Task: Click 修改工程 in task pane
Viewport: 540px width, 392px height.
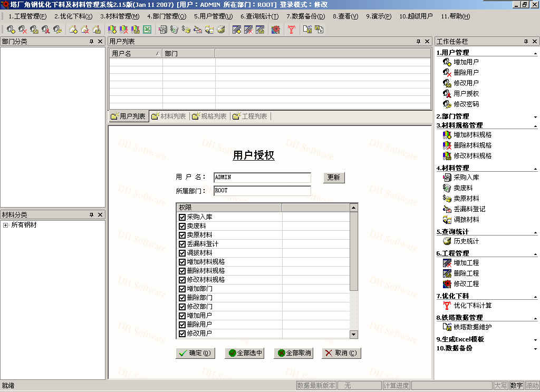Action: coord(466,283)
